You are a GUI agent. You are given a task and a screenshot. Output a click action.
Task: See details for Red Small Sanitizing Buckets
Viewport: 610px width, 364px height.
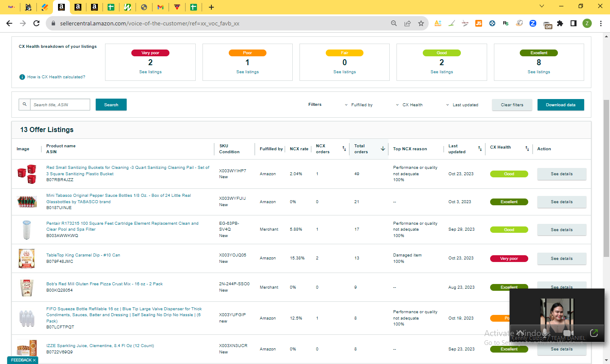[562, 174]
